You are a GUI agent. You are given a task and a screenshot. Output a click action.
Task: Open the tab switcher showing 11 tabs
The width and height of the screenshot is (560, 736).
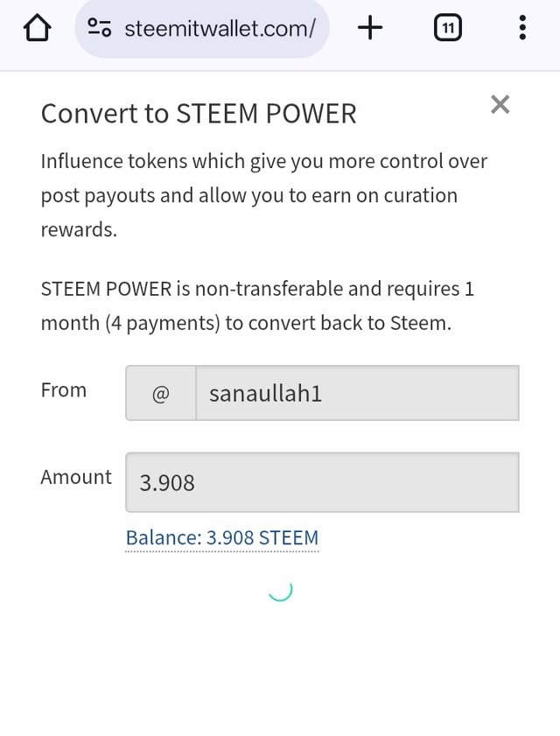click(x=447, y=29)
